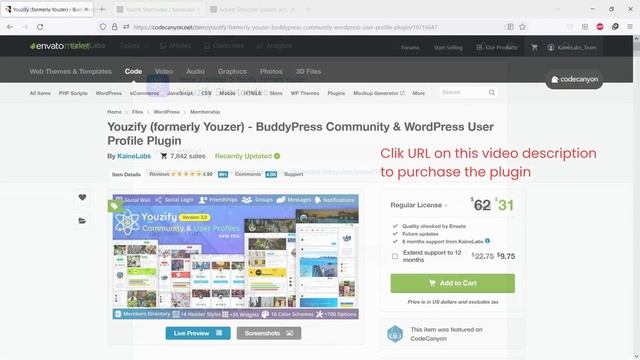This screenshot has height=360, width=640.
Task: Click inside the Search input field
Action: tap(463, 92)
